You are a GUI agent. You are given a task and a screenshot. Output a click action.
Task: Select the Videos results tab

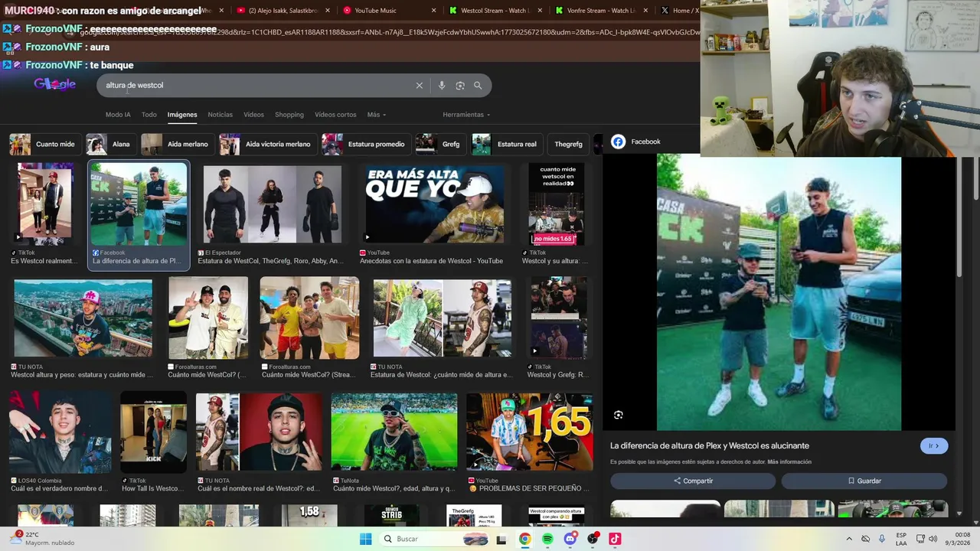[x=253, y=115]
